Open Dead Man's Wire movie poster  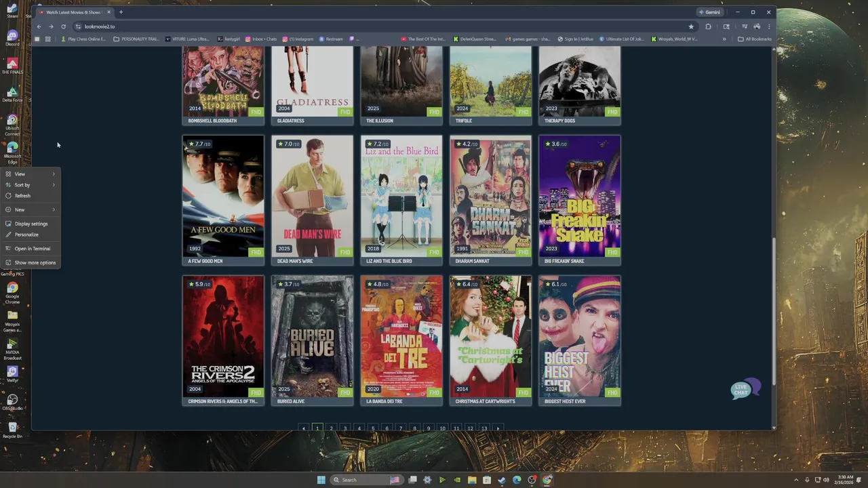click(x=313, y=196)
